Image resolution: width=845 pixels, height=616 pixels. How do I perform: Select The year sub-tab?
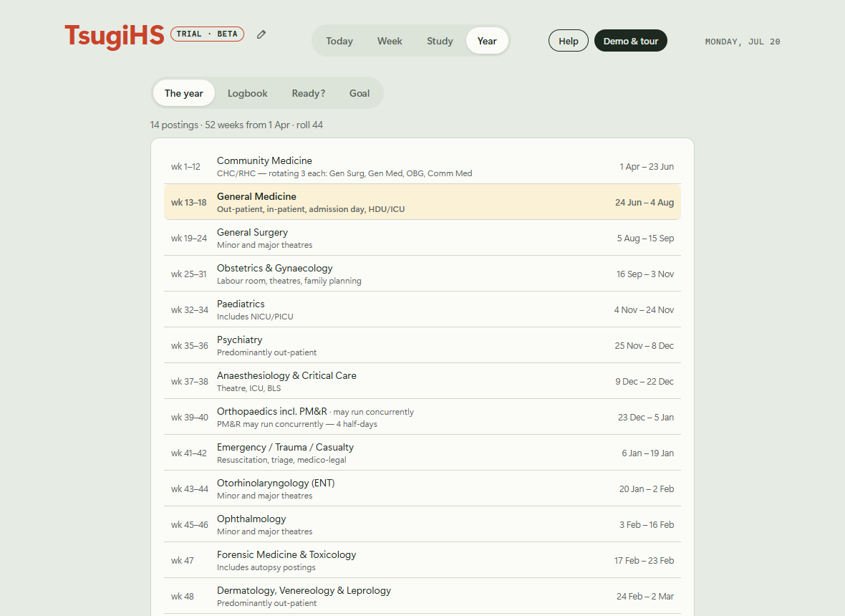coord(184,93)
